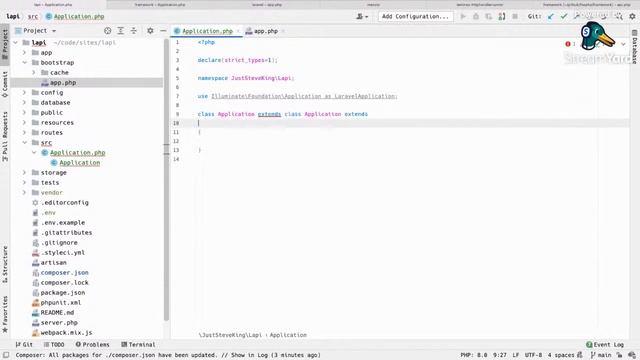The height and width of the screenshot is (360, 640).
Task: Select composer.lock file
Action: tap(64, 282)
